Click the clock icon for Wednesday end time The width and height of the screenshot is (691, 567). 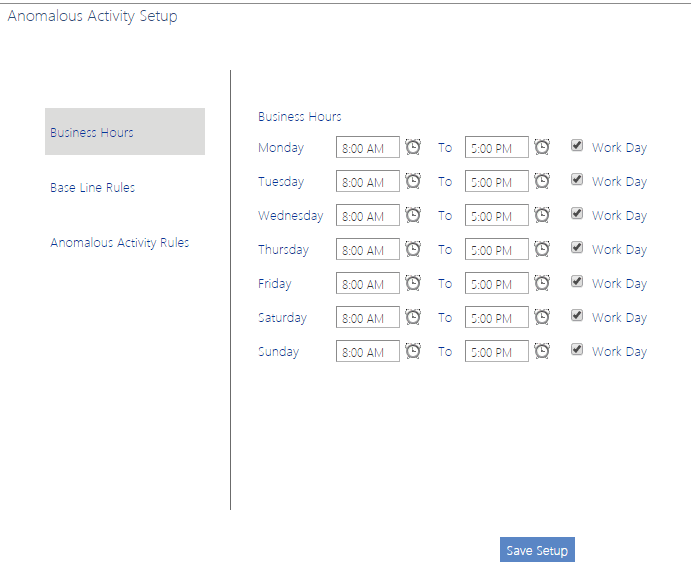tap(542, 215)
